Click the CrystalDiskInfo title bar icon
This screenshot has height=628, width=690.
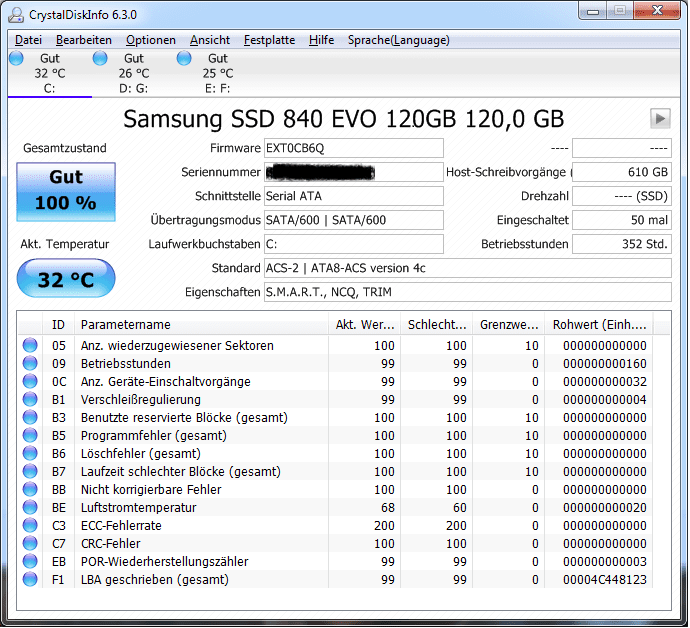click(16, 15)
